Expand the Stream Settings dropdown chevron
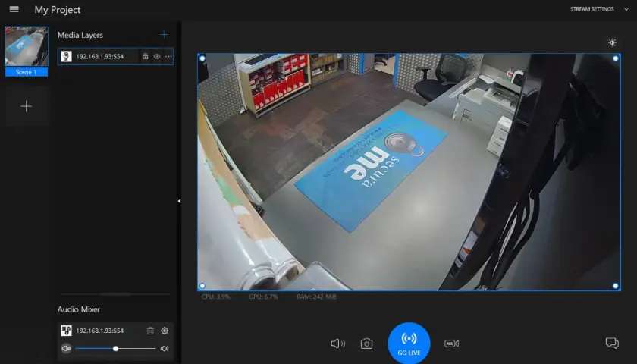The width and height of the screenshot is (637, 364). point(626,9)
